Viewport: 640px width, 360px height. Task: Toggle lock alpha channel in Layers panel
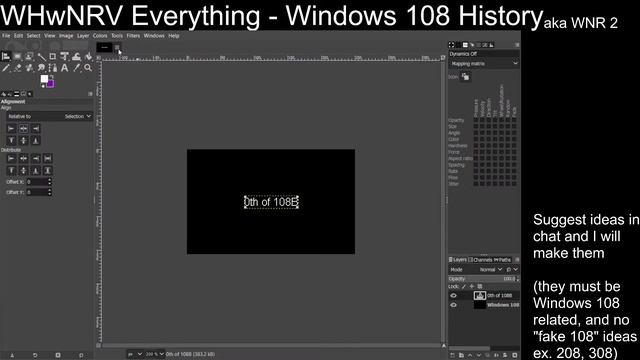480,287
